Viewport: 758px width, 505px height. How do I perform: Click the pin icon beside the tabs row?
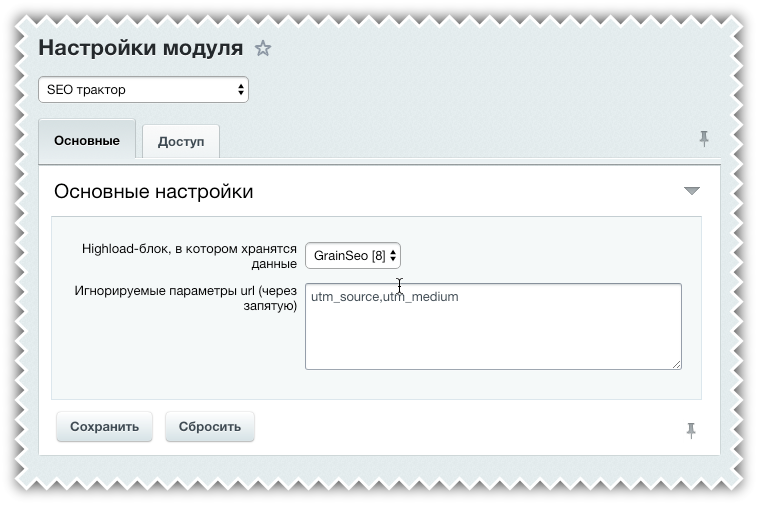pos(704,139)
